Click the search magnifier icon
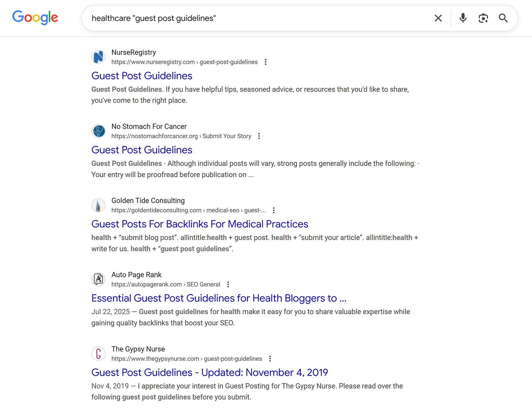The image size is (532, 414). [503, 18]
